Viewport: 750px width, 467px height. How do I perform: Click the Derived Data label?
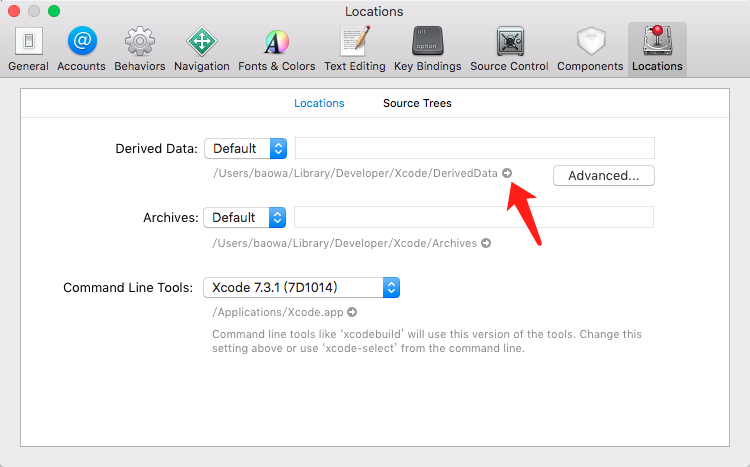tap(156, 148)
